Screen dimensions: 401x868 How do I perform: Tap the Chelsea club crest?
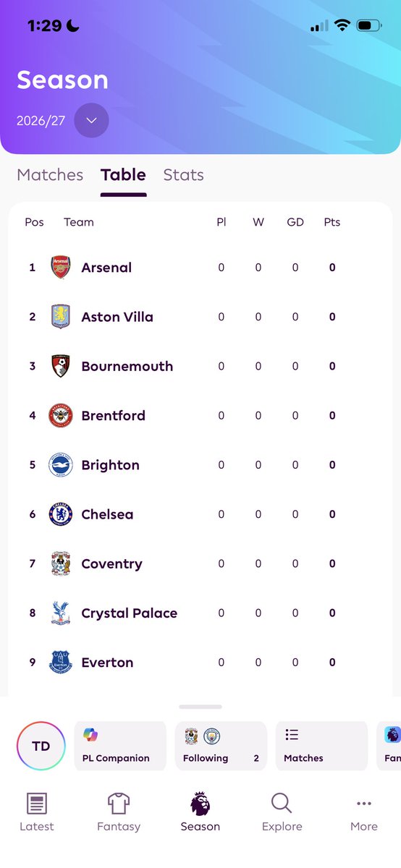(x=61, y=514)
